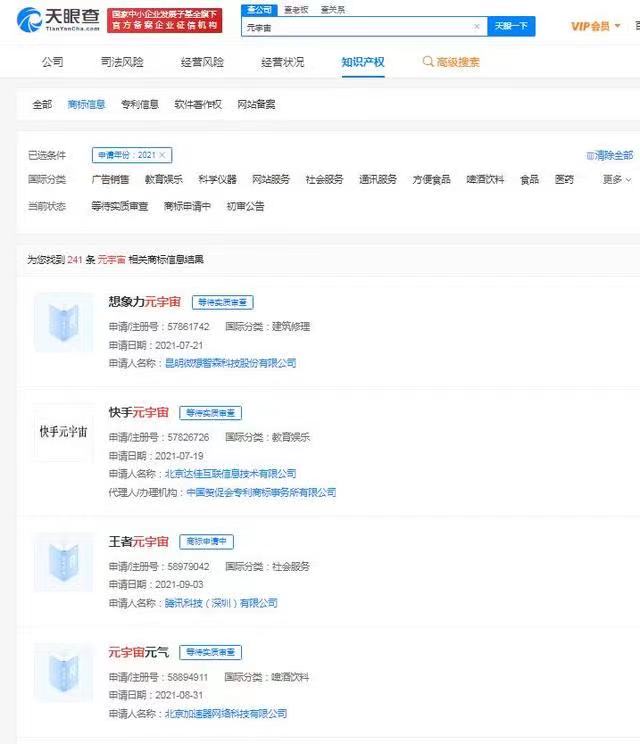The height and width of the screenshot is (744, 640).
Task: Select the 软件著作权 sub-tab
Action: 198,104
